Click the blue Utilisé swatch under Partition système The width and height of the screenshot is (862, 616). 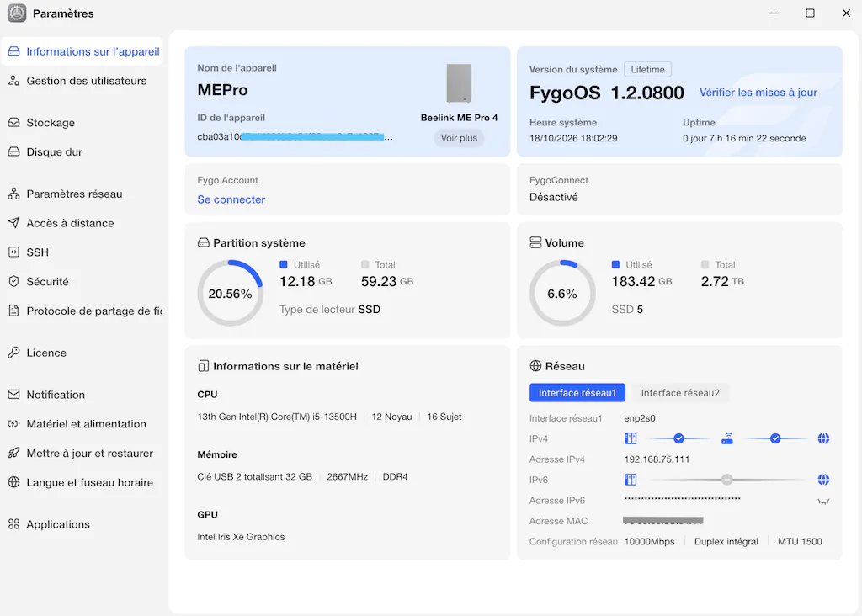(x=284, y=264)
